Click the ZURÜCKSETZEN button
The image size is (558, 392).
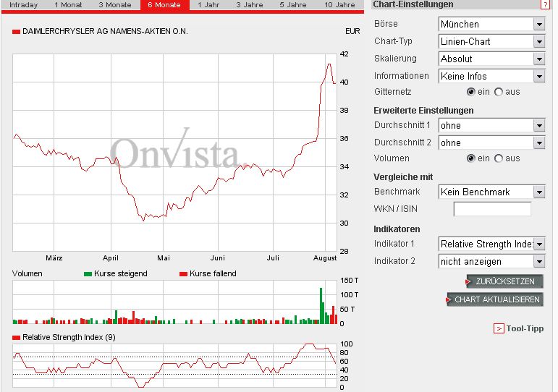click(504, 281)
